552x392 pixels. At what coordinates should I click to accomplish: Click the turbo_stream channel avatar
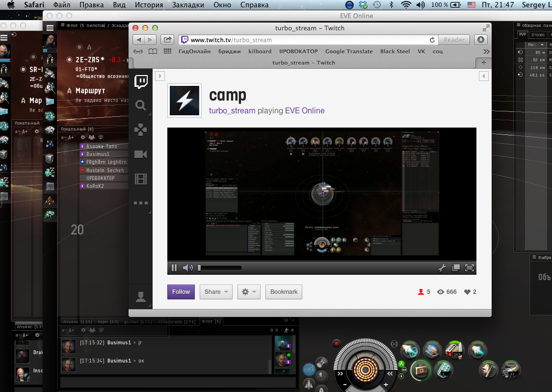point(184,100)
